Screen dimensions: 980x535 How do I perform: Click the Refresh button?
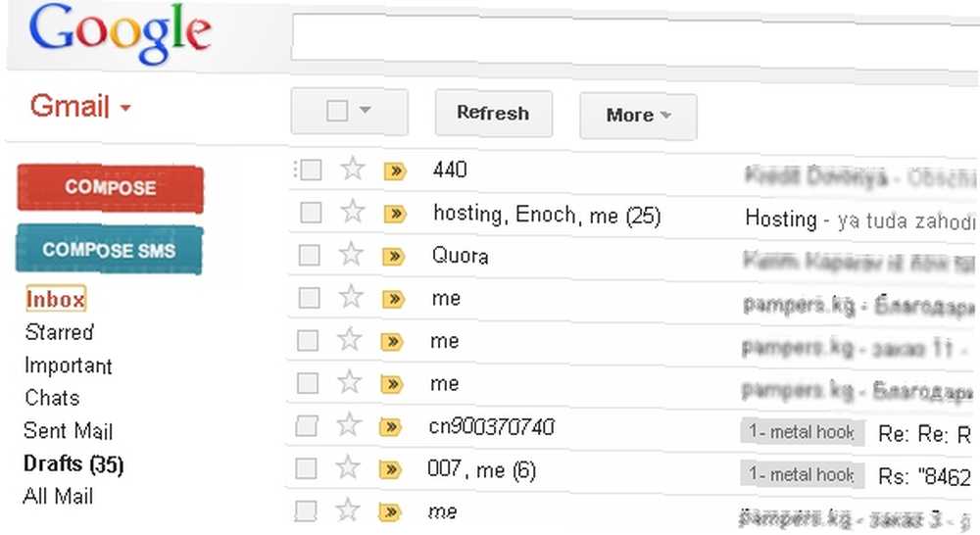[x=493, y=113]
